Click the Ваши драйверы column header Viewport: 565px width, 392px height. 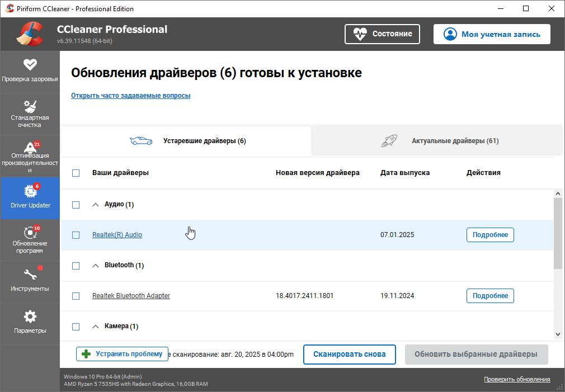click(x=120, y=173)
